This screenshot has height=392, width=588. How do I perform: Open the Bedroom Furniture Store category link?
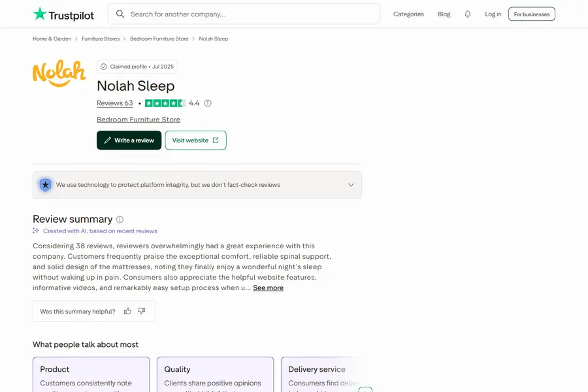[139, 120]
